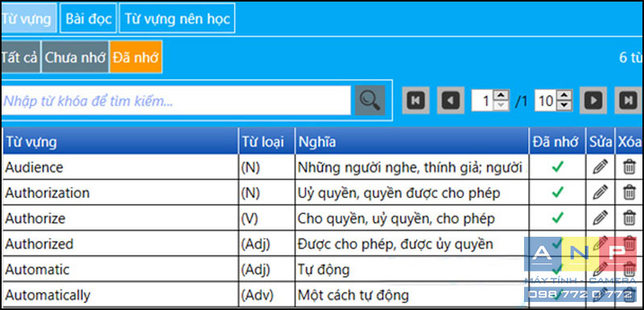
Task: Select the word Authorized
Action: (x=39, y=244)
